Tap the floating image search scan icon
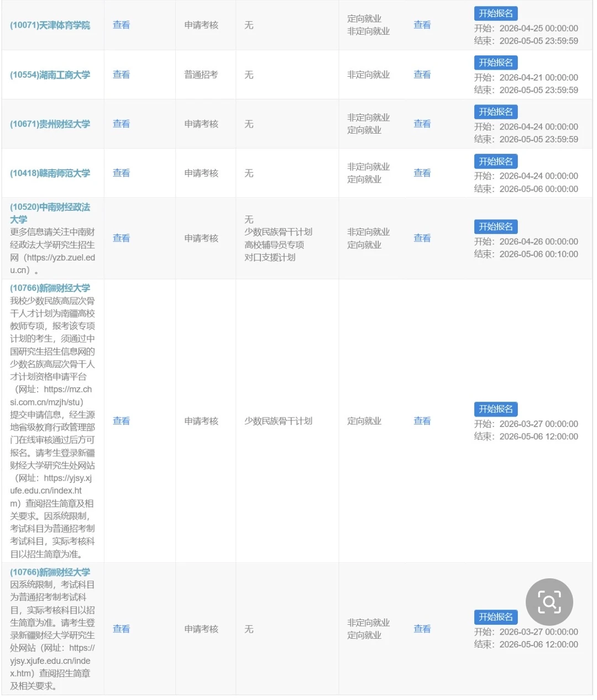Image resolution: width=597 pixels, height=700 pixels. [x=549, y=602]
